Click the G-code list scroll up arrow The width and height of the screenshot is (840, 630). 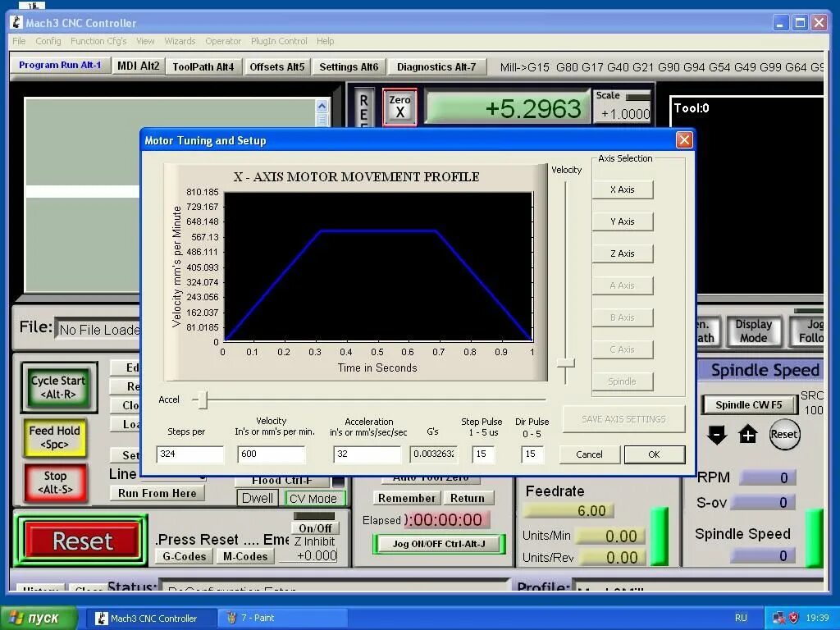(x=322, y=106)
